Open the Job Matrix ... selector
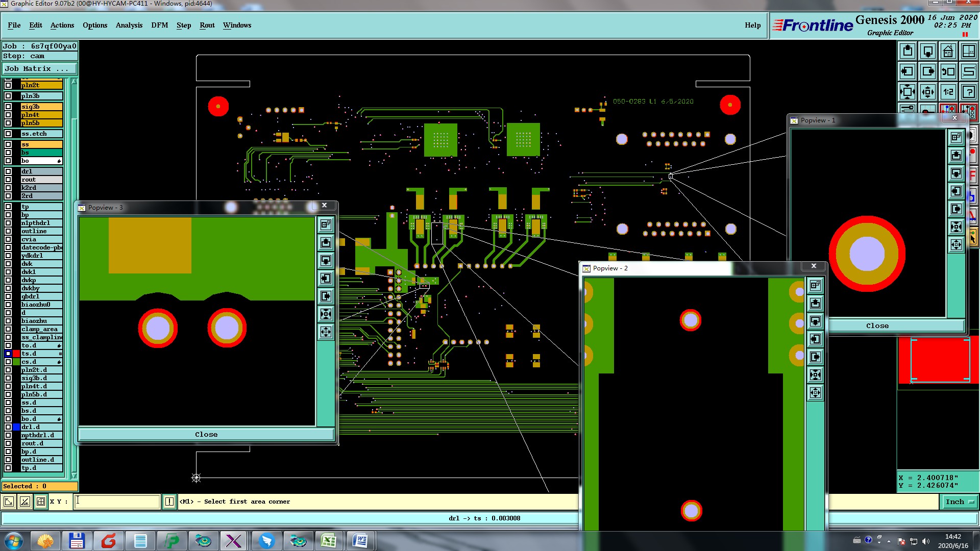The height and width of the screenshot is (551, 980). click(x=40, y=68)
